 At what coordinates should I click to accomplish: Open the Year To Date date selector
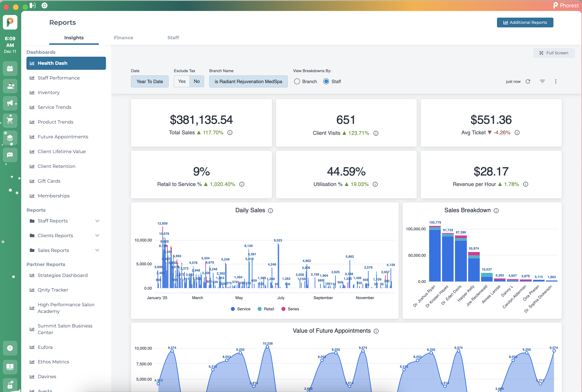150,81
